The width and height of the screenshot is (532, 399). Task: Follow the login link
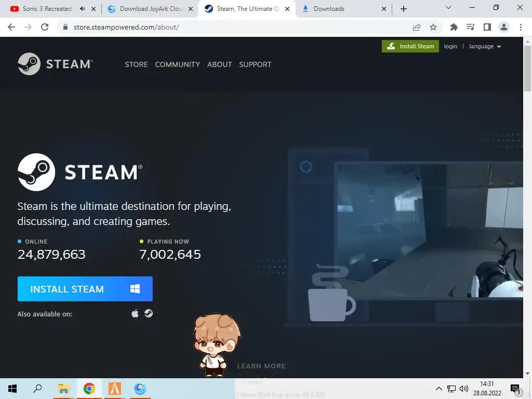[450, 46]
